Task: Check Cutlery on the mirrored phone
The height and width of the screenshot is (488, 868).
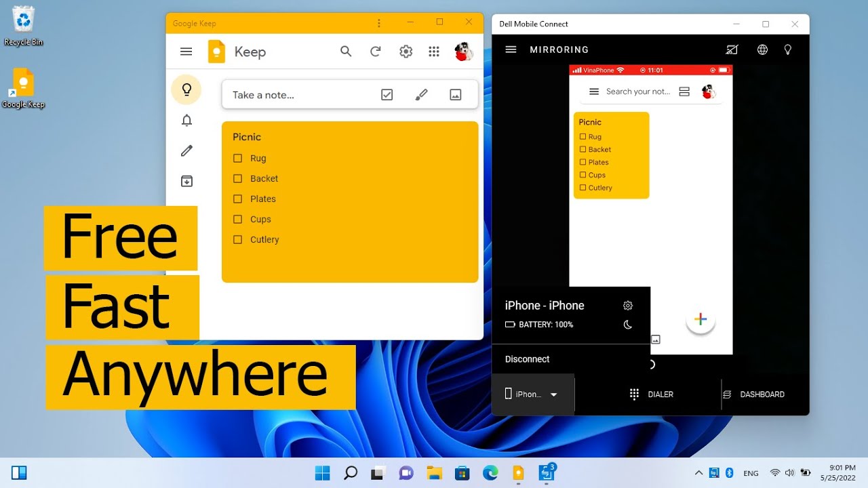Action: coord(583,188)
